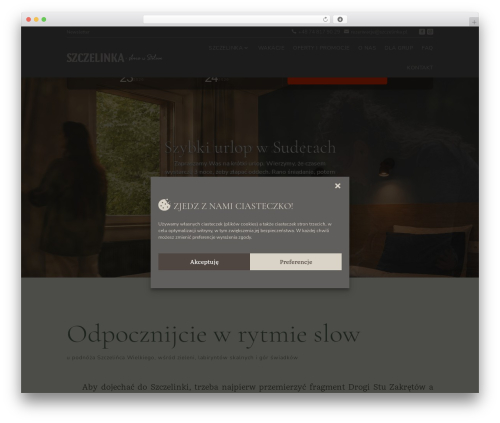Viewport: 500px width, 423px height.
Task: Go to OFERTY I PROMOCJE
Action: click(x=321, y=48)
